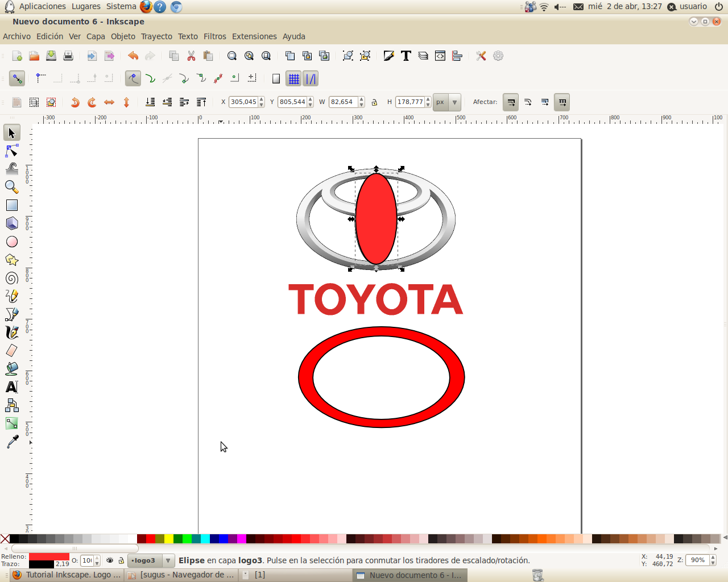
Task: Open the Filtros menu
Action: point(215,36)
